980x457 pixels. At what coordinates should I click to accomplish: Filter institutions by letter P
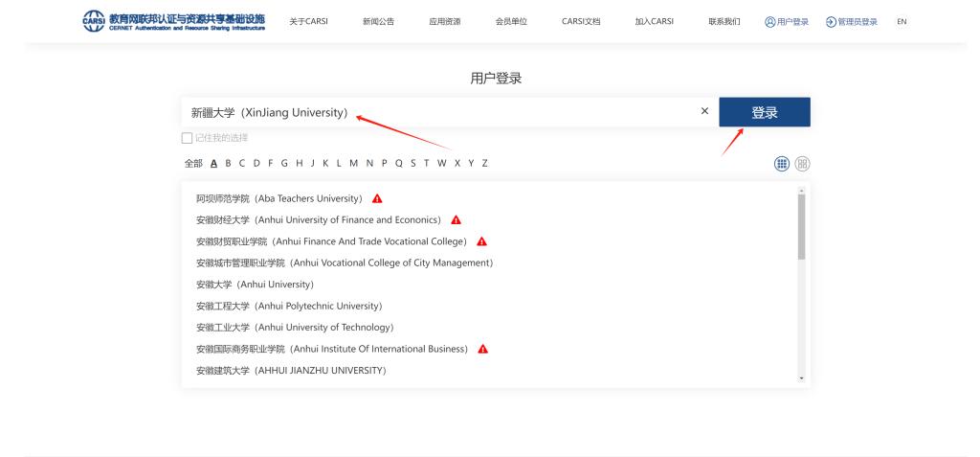click(385, 164)
